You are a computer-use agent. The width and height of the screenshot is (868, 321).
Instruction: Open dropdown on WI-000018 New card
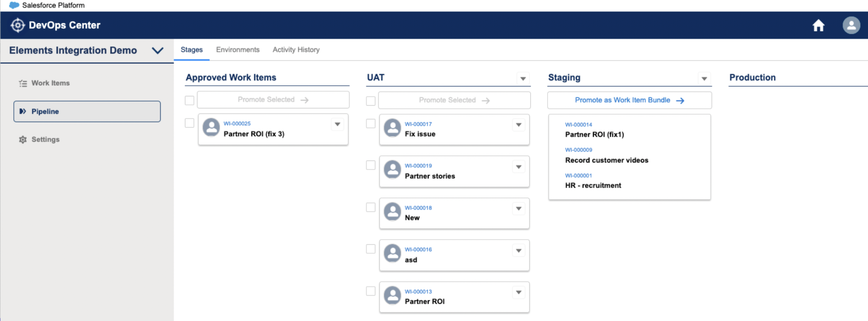click(x=519, y=209)
